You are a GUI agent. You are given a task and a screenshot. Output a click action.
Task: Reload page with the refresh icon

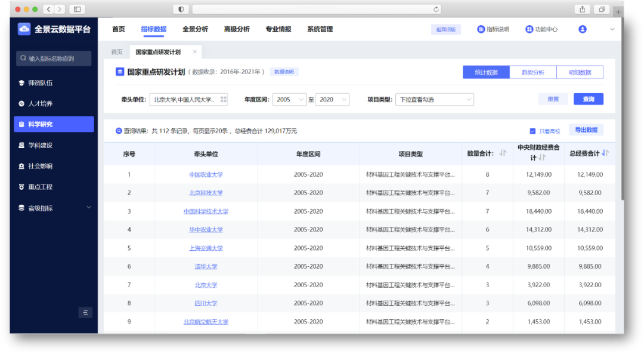coord(436,9)
